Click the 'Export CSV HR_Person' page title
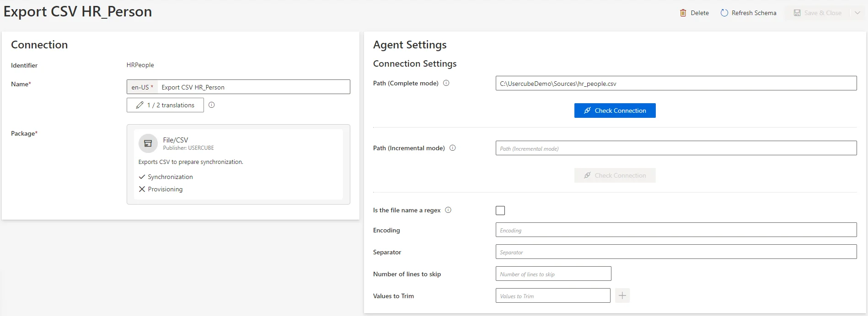 tap(78, 11)
